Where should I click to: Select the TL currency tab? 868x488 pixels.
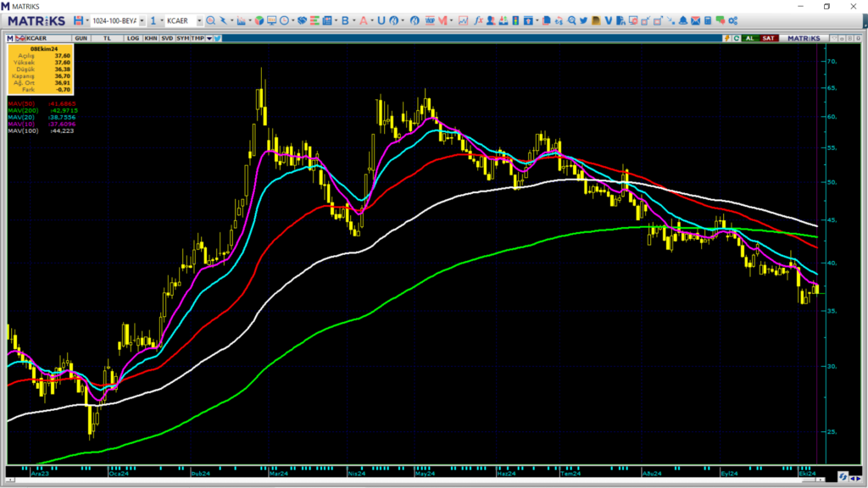point(107,38)
